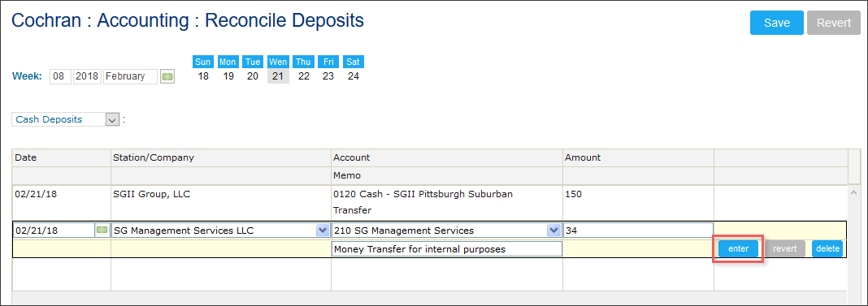Click the year field showing 2018
Viewport: 868px width, 306px height.
(x=87, y=76)
